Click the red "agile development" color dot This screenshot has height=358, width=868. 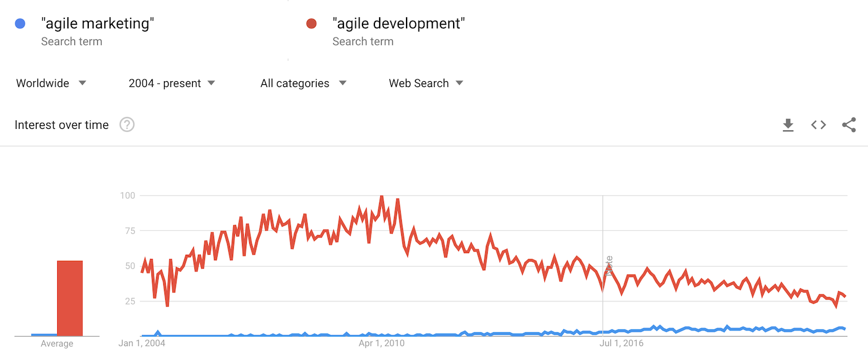click(311, 24)
